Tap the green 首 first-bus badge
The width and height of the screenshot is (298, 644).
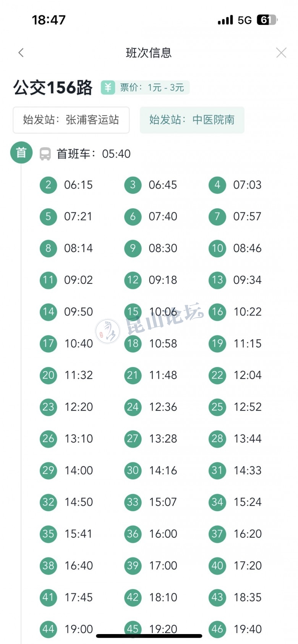(x=21, y=153)
